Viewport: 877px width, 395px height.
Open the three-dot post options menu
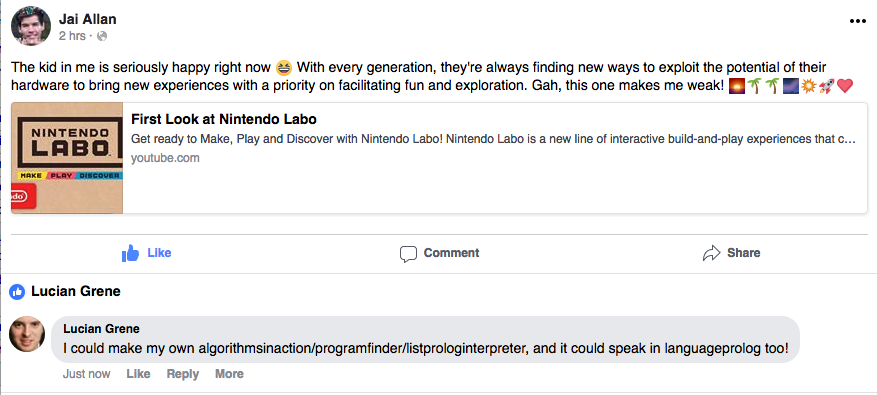pyautogui.click(x=857, y=21)
